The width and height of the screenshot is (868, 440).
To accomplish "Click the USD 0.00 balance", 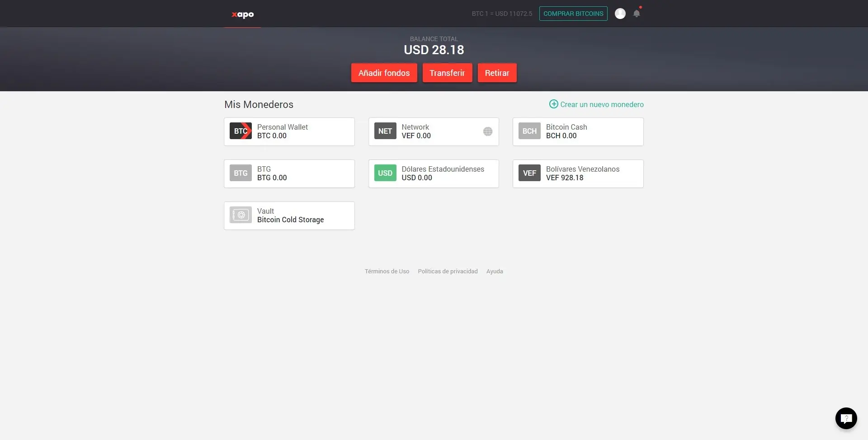I will (x=417, y=178).
